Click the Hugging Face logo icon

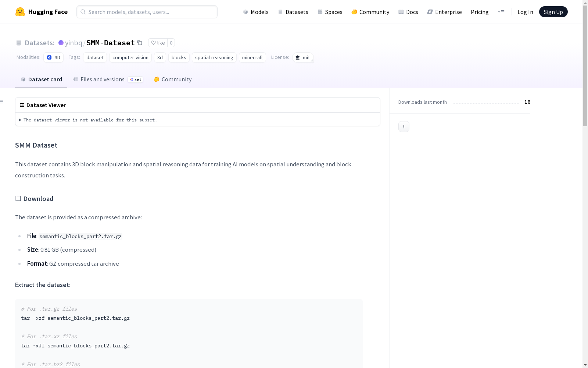[20, 12]
